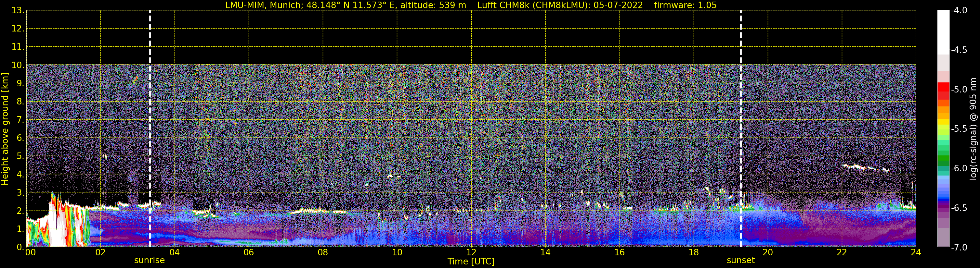Click the height axis tick label '5.'
980x268 pixels.
click(20, 156)
